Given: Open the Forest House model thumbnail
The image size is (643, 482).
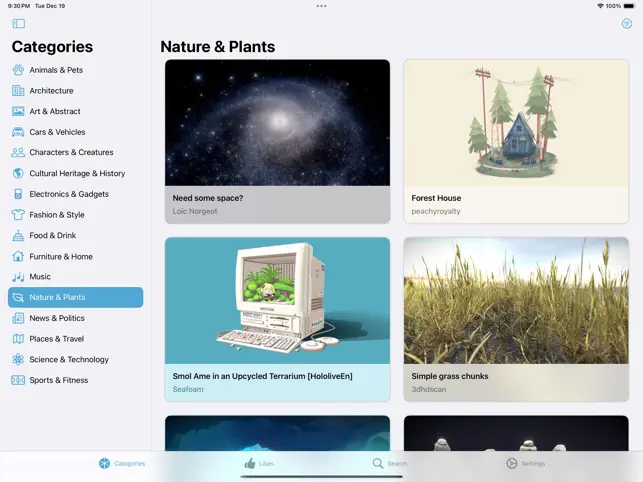Looking at the screenshot, I should (x=516, y=123).
